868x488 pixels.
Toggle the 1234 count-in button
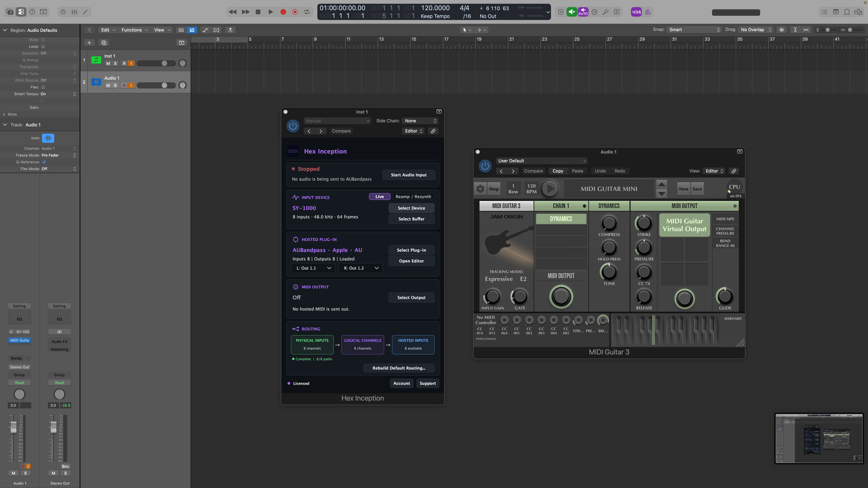click(x=636, y=12)
